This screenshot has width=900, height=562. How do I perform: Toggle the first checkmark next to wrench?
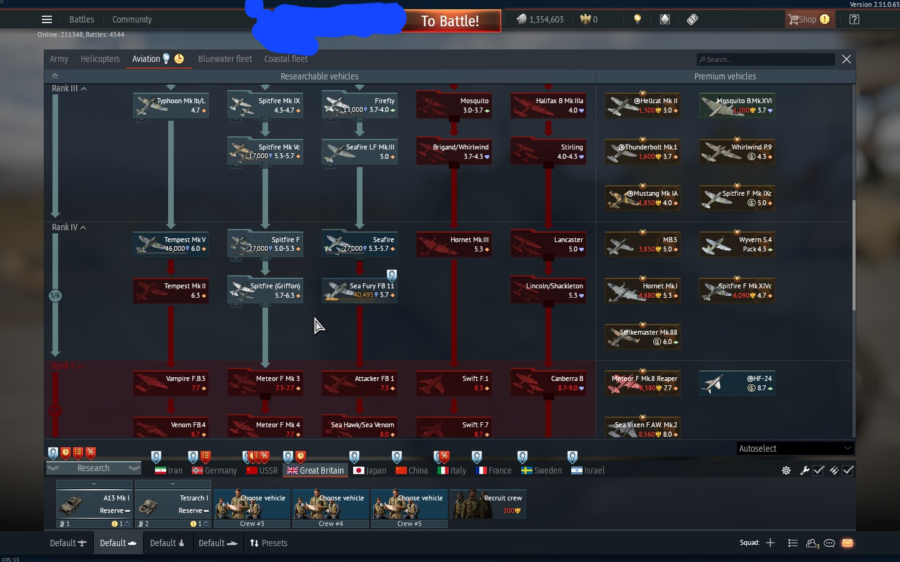pos(818,470)
